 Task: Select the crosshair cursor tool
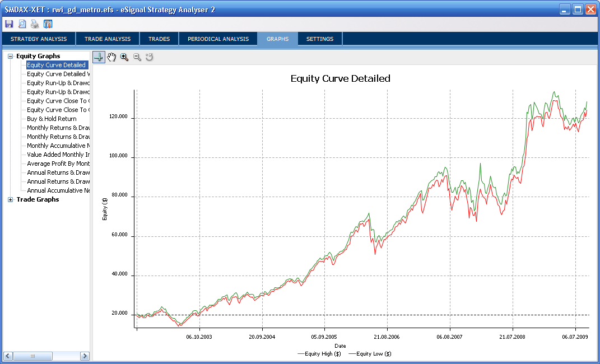[99, 57]
